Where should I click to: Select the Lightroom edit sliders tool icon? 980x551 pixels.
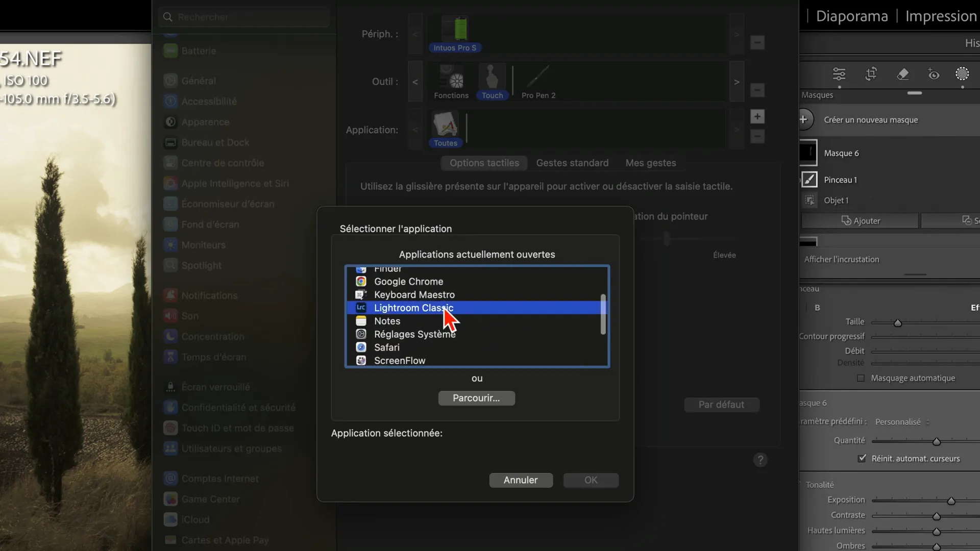click(839, 74)
